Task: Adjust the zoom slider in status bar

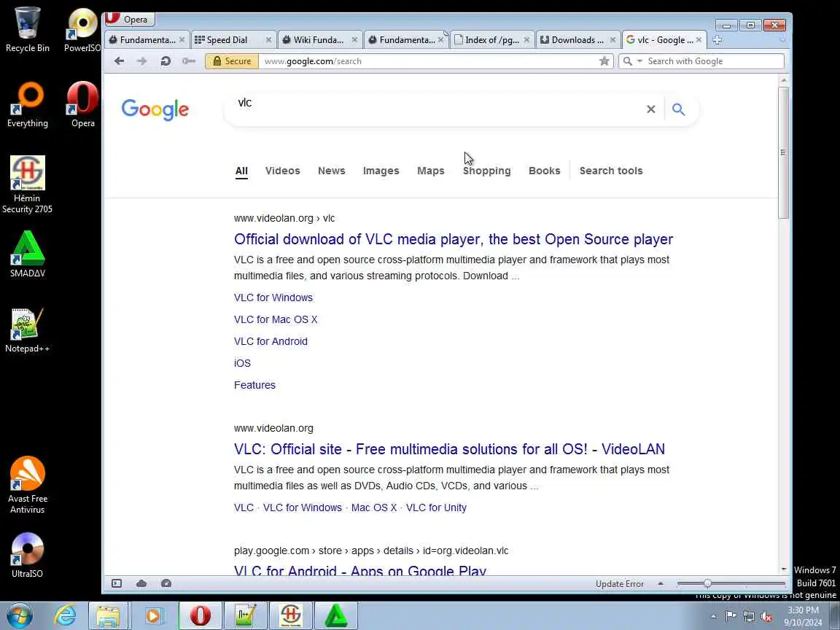Action: click(707, 584)
